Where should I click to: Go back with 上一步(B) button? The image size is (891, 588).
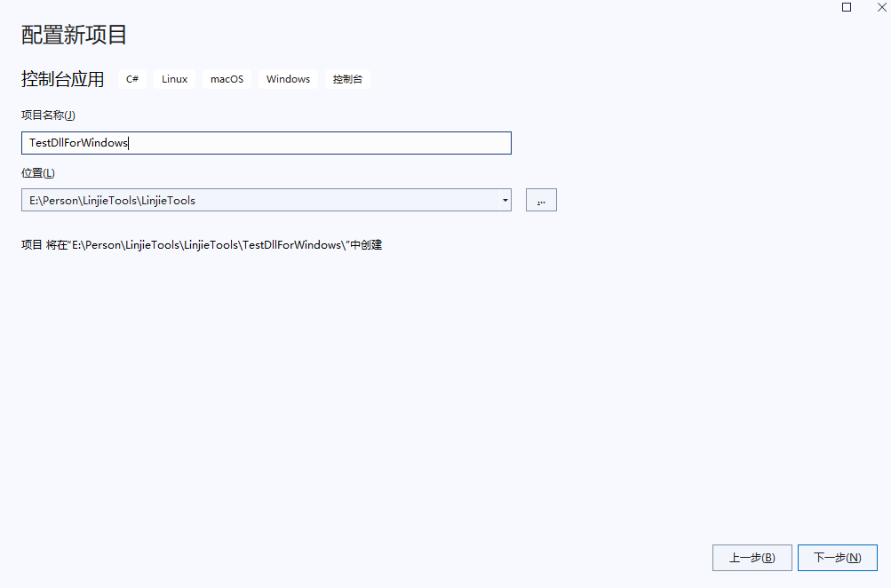(752, 557)
